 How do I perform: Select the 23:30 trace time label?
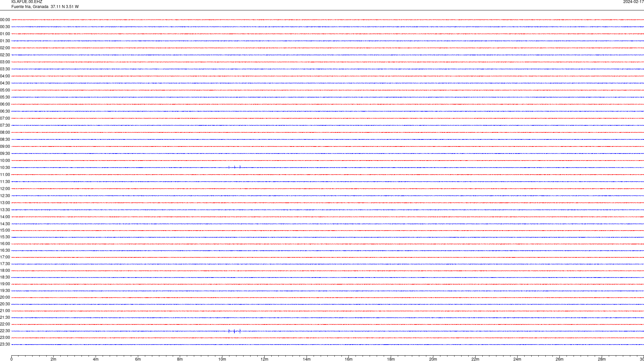click(5, 344)
